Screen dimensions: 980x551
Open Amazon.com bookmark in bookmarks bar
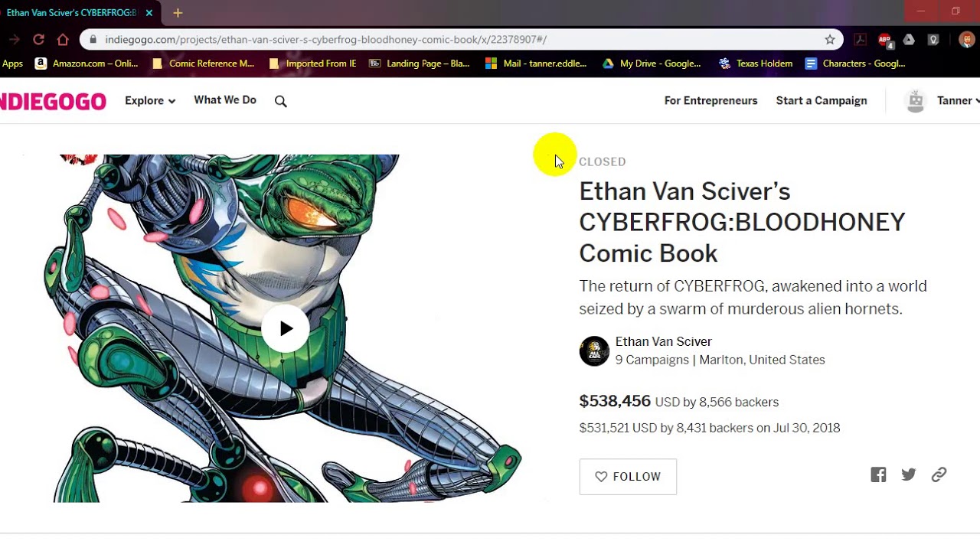[x=87, y=64]
